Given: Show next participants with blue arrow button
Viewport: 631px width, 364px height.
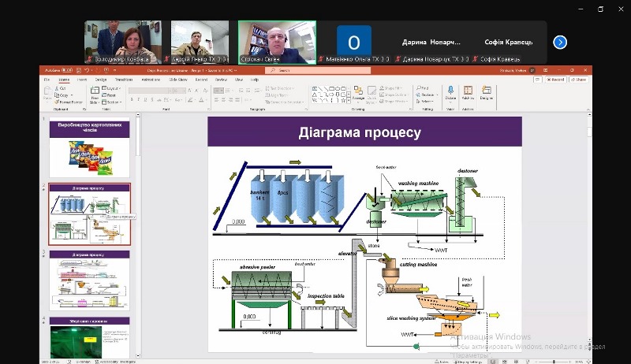Looking at the screenshot, I should point(560,43).
